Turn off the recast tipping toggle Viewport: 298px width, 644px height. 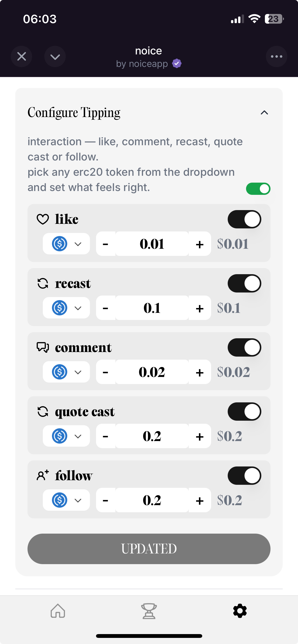[x=244, y=283]
